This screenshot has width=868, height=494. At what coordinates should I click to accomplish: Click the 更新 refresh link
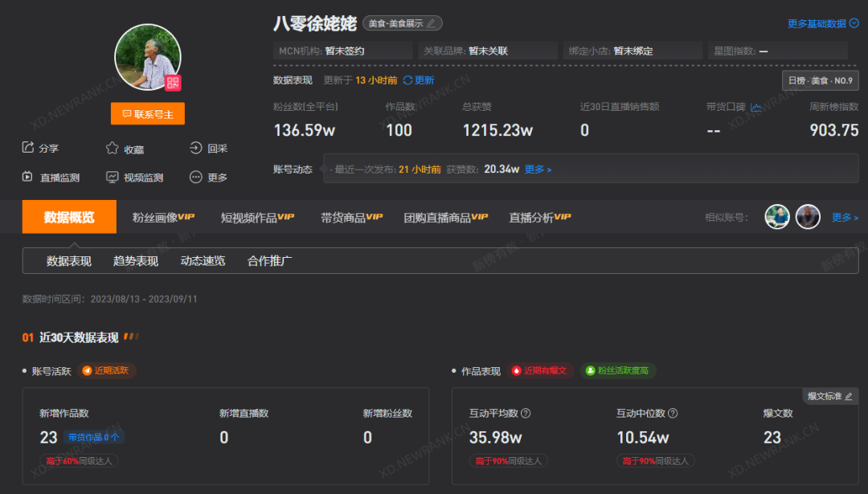click(x=421, y=80)
